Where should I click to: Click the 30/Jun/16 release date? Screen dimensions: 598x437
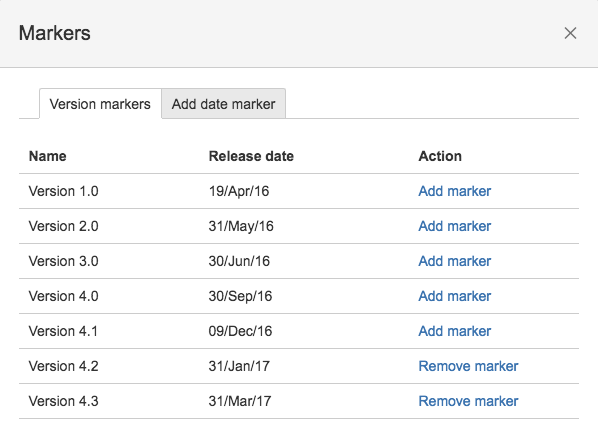click(x=239, y=261)
